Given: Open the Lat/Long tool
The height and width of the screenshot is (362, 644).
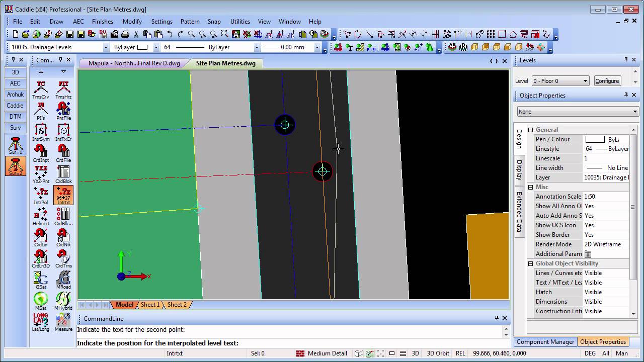Looking at the screenshot, I should click(x=41, y=322).
